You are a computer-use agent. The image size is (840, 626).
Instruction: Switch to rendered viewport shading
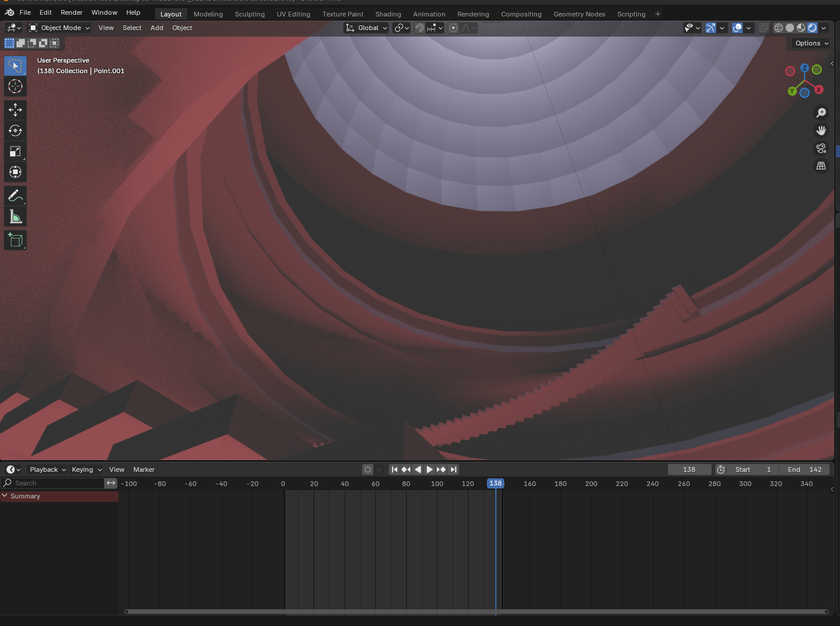pyautogui.click(x=812, y=28)
